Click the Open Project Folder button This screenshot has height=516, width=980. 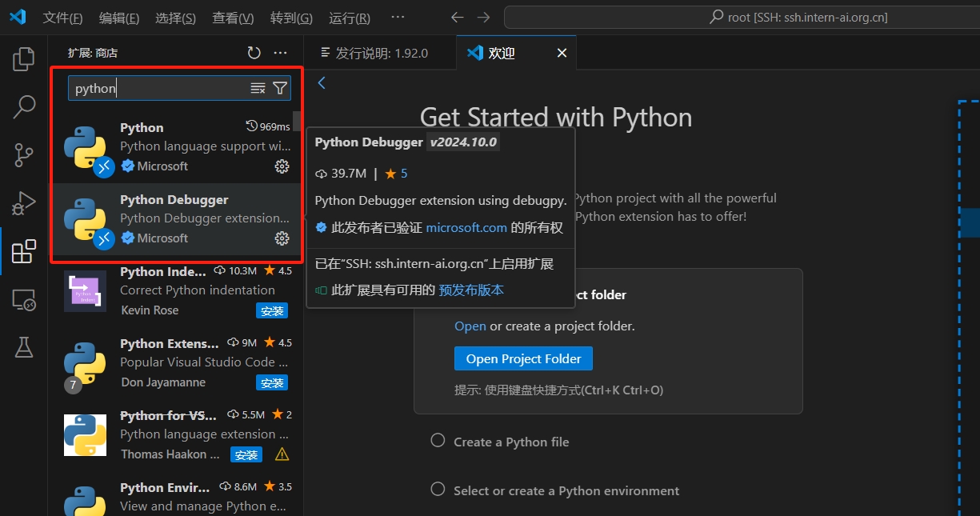[x=523, y=358]
